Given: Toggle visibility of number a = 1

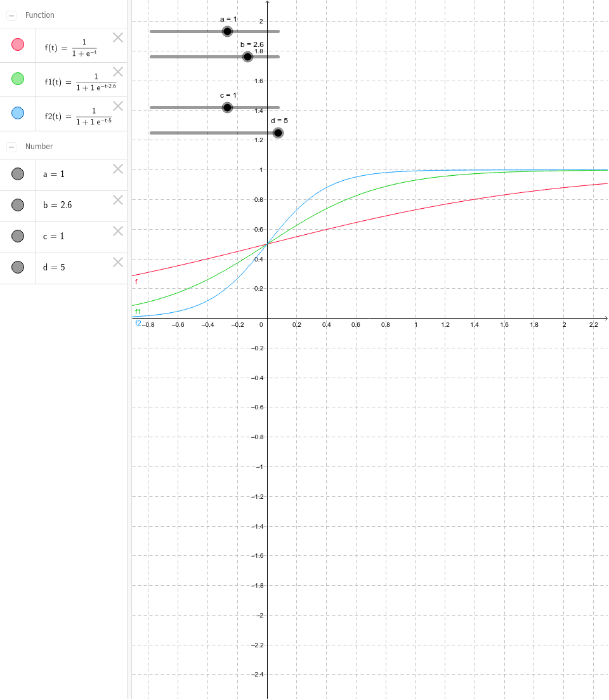Looking at the screenshot, I should coord(18,174).
